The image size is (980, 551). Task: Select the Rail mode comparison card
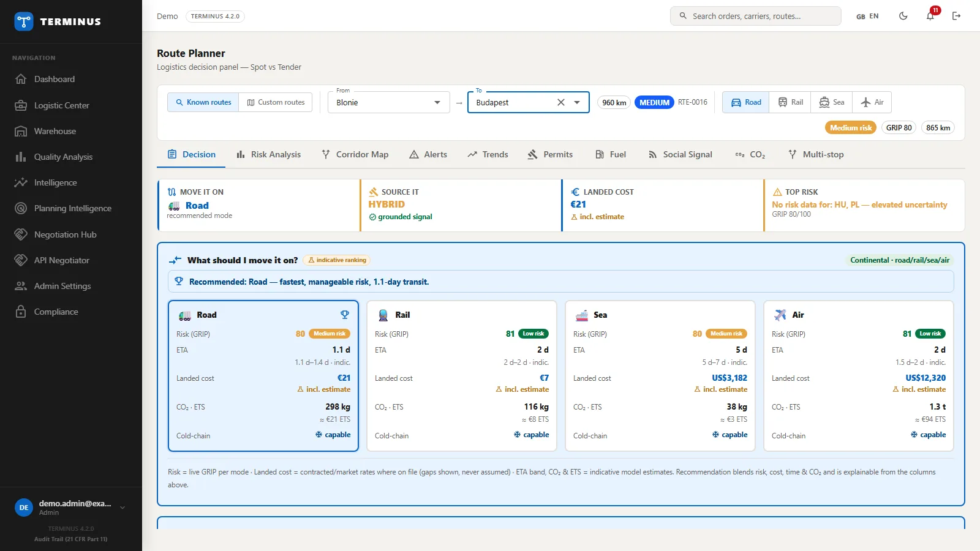click(x=462, y=376)
